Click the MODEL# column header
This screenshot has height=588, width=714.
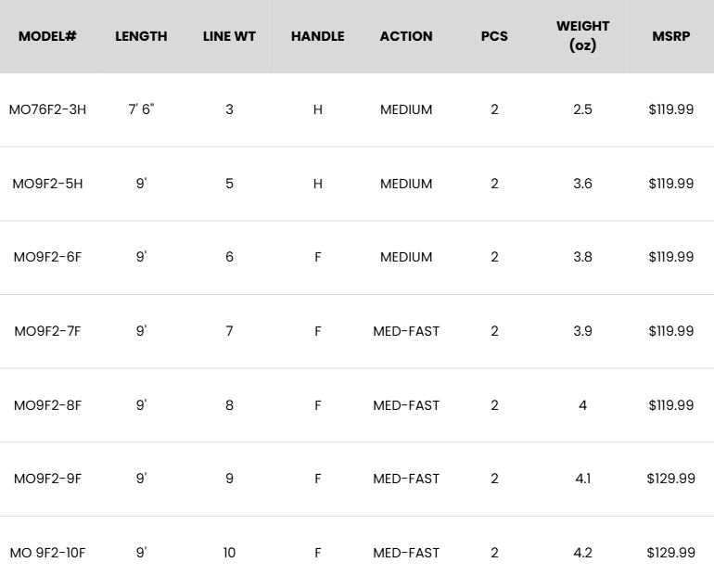pos(47,36)
